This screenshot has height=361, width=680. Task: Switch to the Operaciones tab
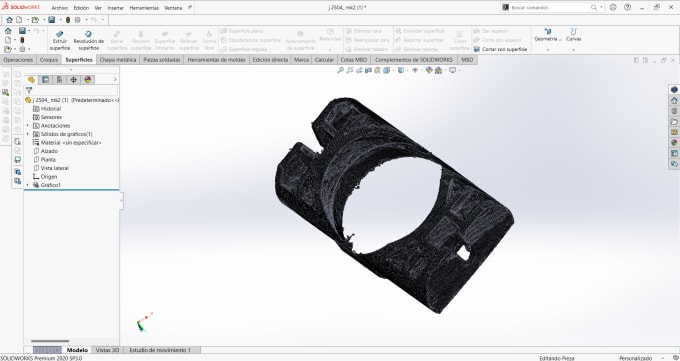pos(18,60)
